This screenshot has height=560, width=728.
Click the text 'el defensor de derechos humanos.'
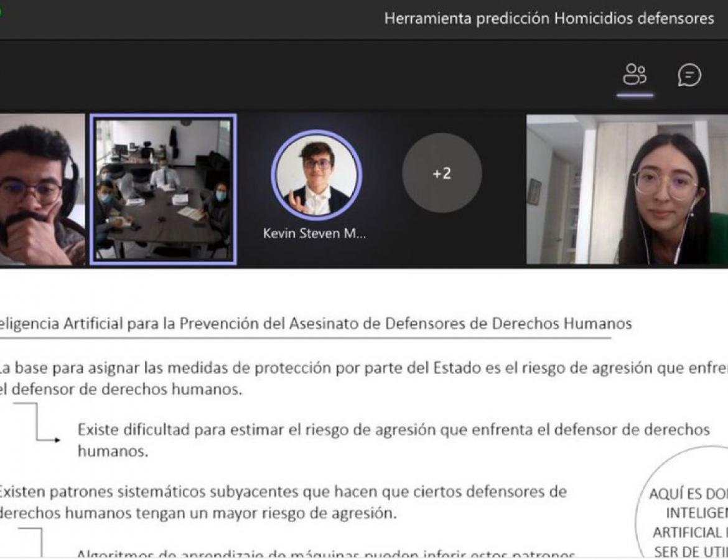[121, 389]
